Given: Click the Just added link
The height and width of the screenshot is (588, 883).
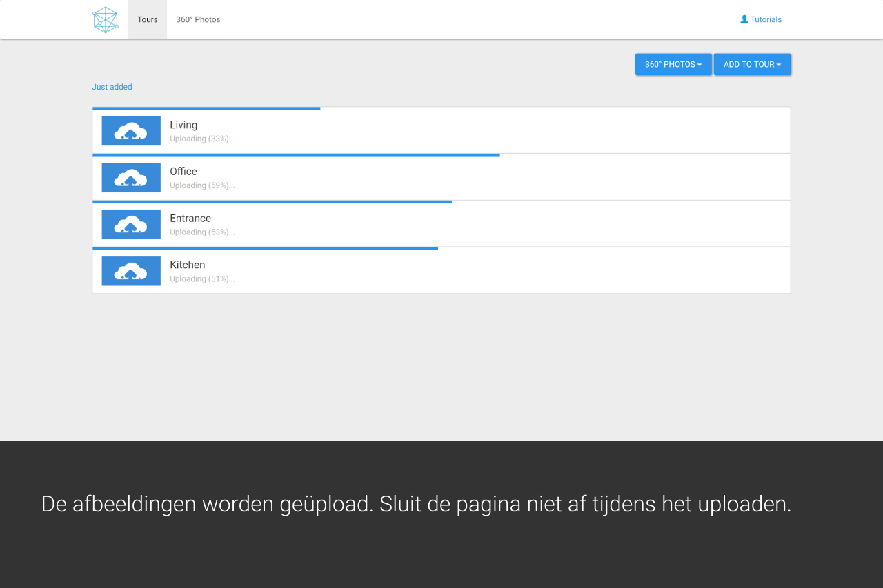Looking at the screenshot, I should 112,87.
